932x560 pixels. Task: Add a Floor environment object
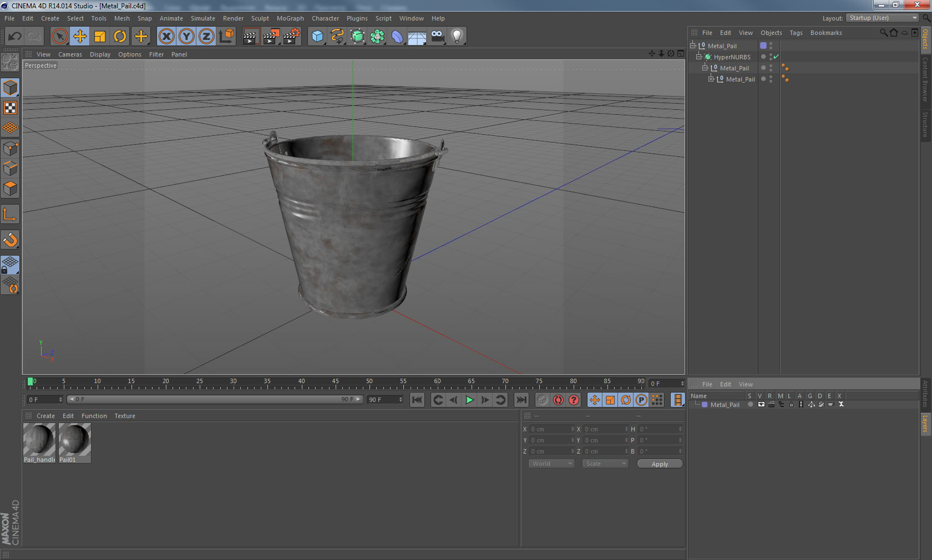pos(417,37)
